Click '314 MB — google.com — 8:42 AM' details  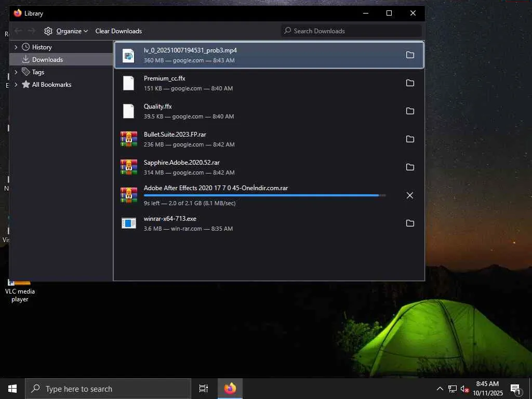tap(189, 172)
